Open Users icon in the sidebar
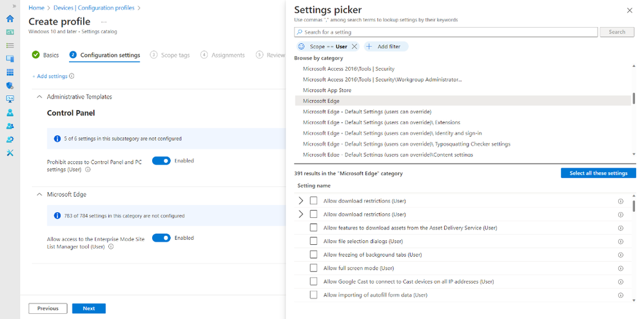 pyautogui.click(x=10, y=113)
